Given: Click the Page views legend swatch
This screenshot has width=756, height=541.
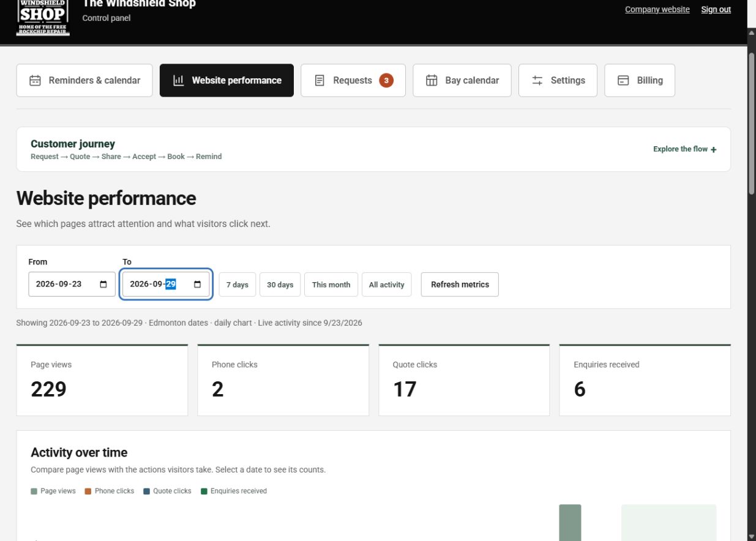Looking at the screenshot, I should tap(34, 491).
